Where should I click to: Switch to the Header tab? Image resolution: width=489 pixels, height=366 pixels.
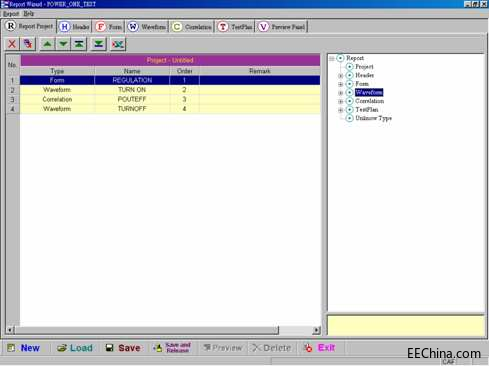pyautogui.click(x=74, y=27)
